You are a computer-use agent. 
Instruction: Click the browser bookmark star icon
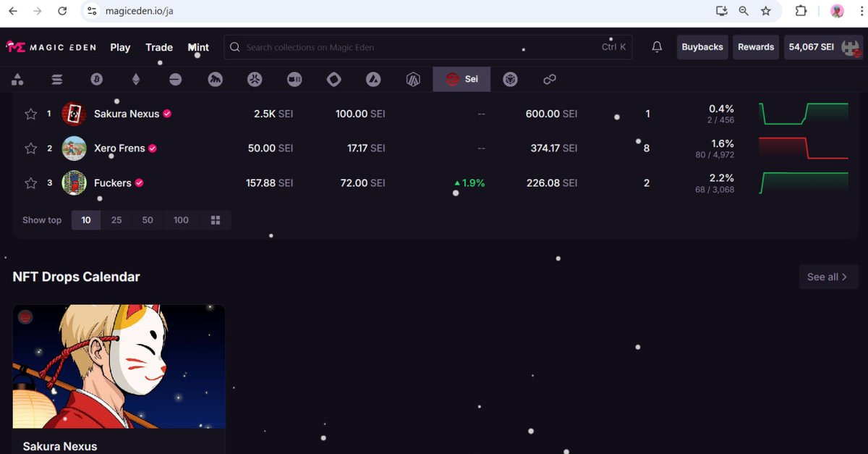pos(766,11)
